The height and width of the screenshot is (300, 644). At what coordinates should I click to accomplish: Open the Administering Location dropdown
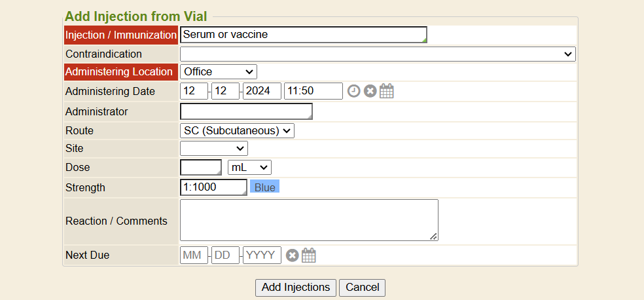pos(219,71)
